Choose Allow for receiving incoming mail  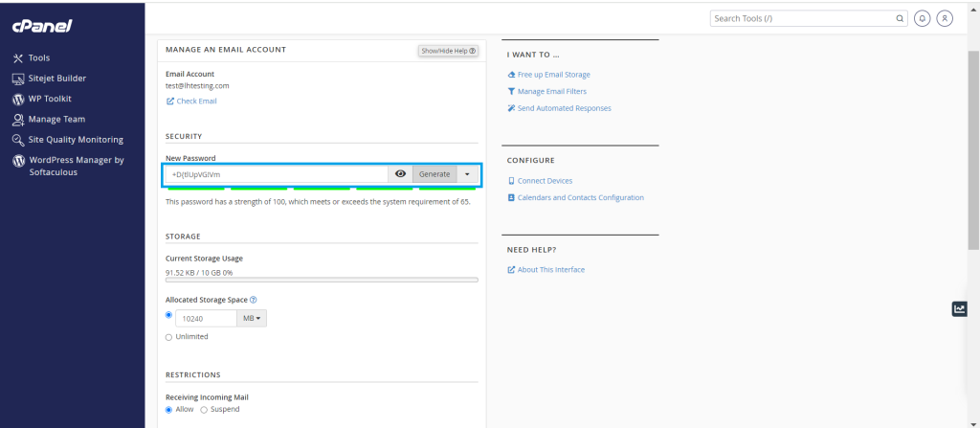[x=169, y=410]
